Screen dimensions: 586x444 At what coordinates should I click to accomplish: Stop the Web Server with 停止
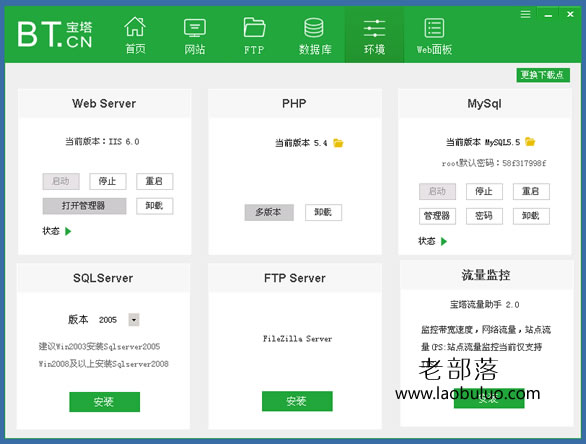pyautogui.click(x=108, y=181)
